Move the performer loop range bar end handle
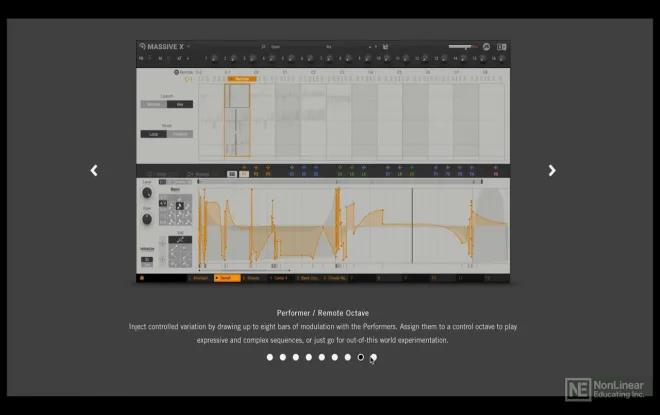The width and height of the screenshot is (660, 415). 482,182
